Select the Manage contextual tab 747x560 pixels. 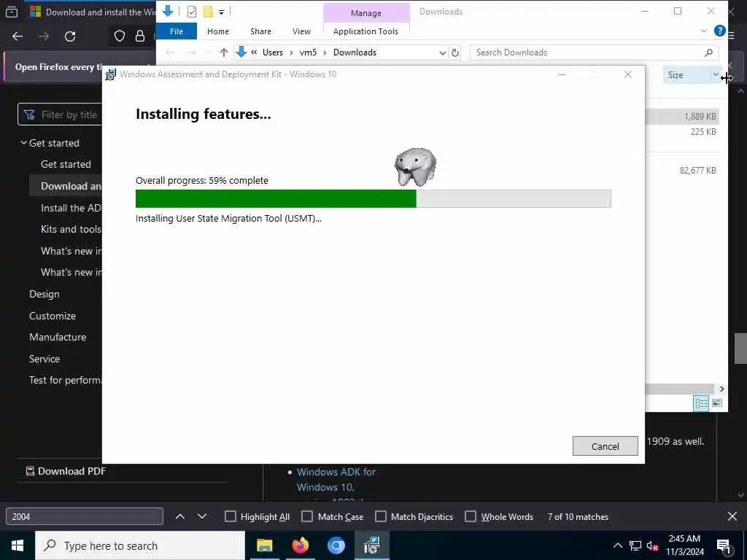[x=366, y=13]
